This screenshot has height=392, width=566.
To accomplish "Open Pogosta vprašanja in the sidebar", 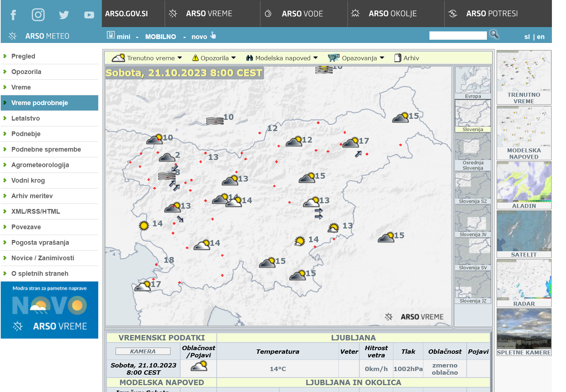I will [x=49, y=243].
